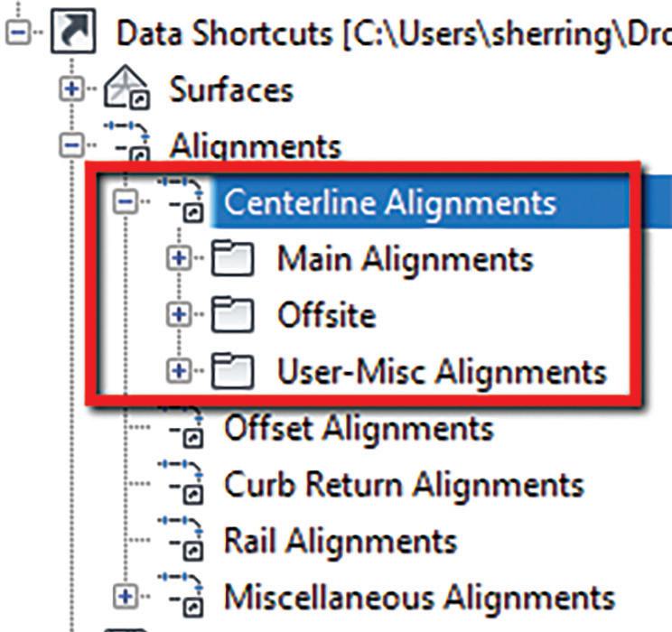The width and height of the screenshot is (672, 632).
Task: Expand the Surfaces node
Action: [x=72, y=88]
